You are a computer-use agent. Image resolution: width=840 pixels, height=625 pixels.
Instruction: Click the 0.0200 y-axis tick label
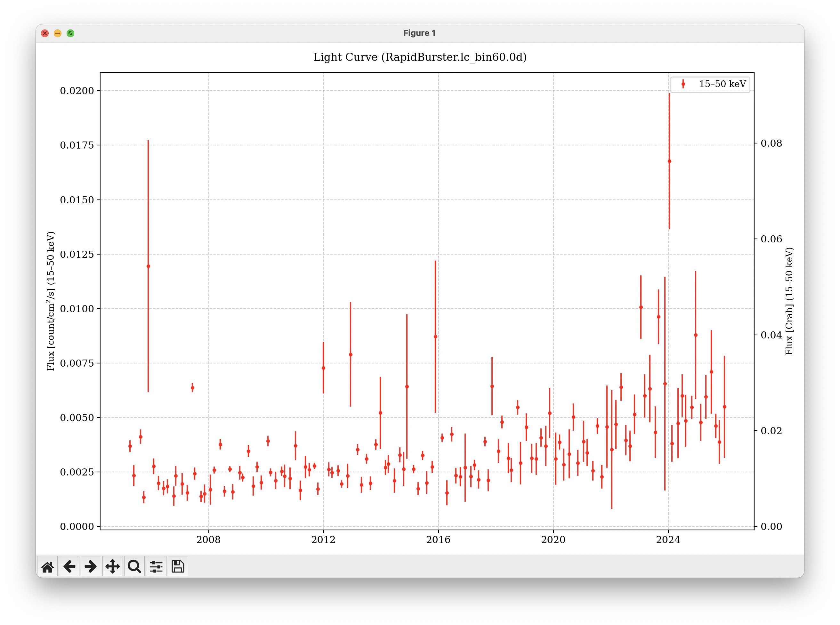pos(77,91)
